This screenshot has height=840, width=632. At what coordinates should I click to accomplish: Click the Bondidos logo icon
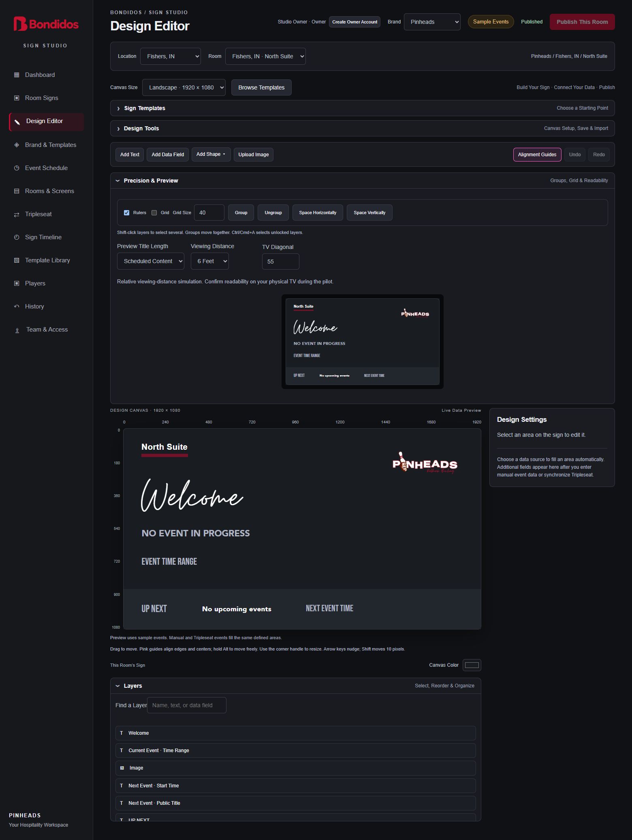pyautogui.click(x=20, y=24)
